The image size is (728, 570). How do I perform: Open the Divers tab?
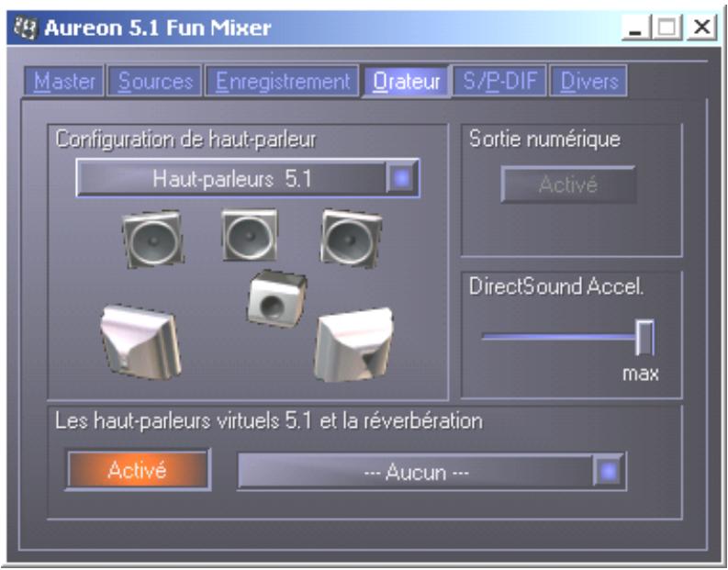coord(588,81)
